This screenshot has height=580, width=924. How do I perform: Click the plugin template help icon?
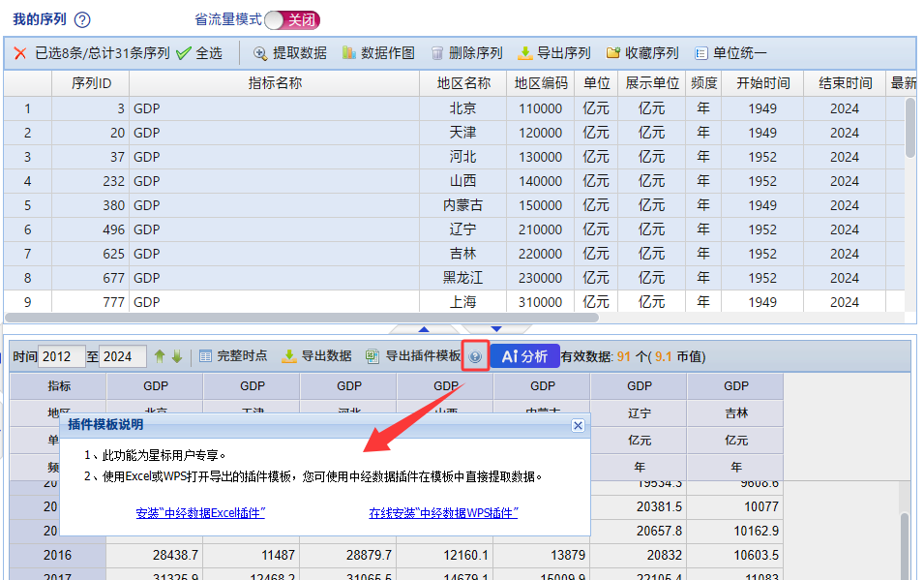click(474, 357)
